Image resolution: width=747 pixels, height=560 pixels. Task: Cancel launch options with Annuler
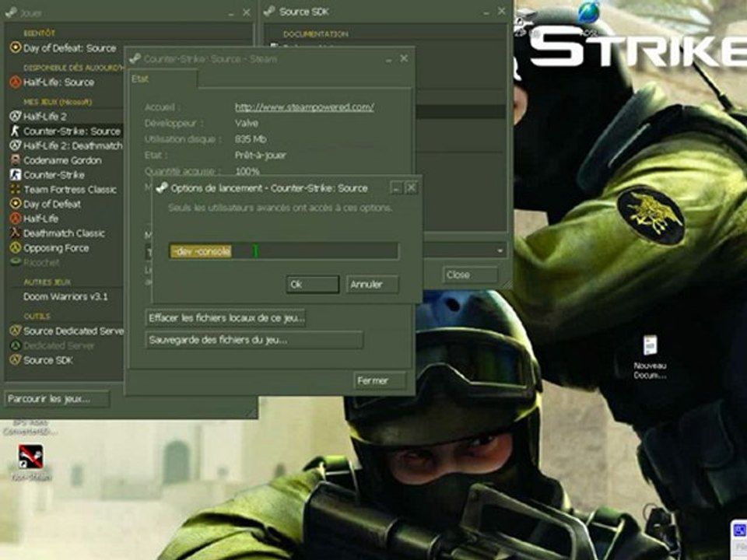pyautogui.click(x=372, y=285)
